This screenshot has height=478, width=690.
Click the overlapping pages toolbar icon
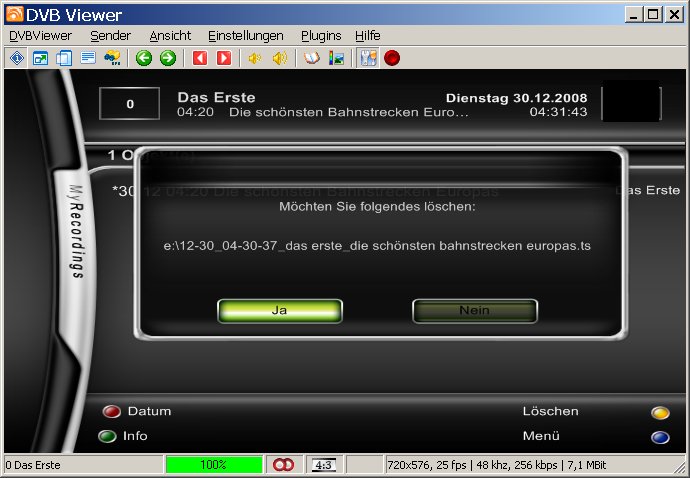[x=64, y=58]
